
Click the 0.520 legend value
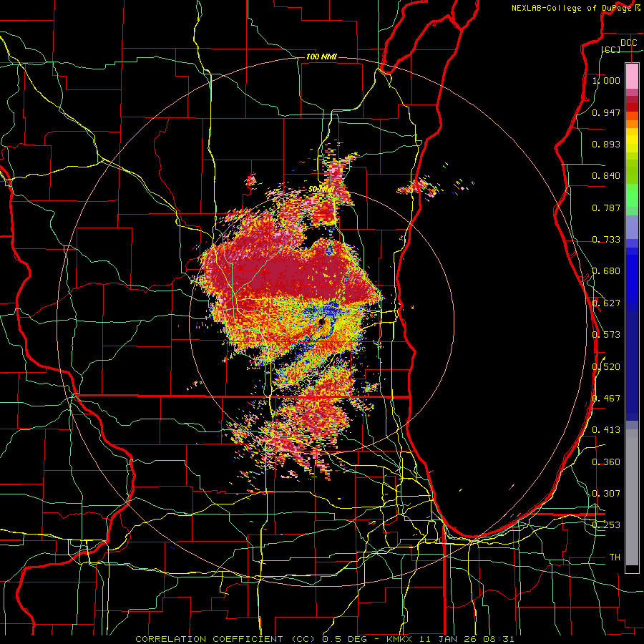(606, 366)
